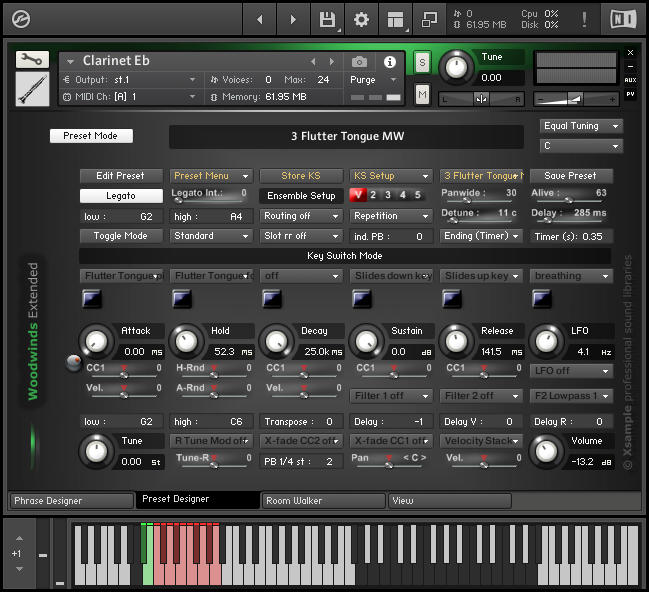The image size is (649, 592).
Task: Adjust Panwide slider
Action: tap(467, 200)
